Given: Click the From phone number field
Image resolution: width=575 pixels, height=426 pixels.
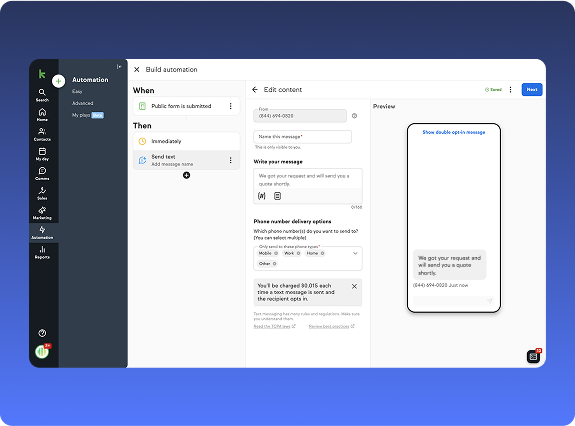Looking at the screenshot, I should pos(300,116).
